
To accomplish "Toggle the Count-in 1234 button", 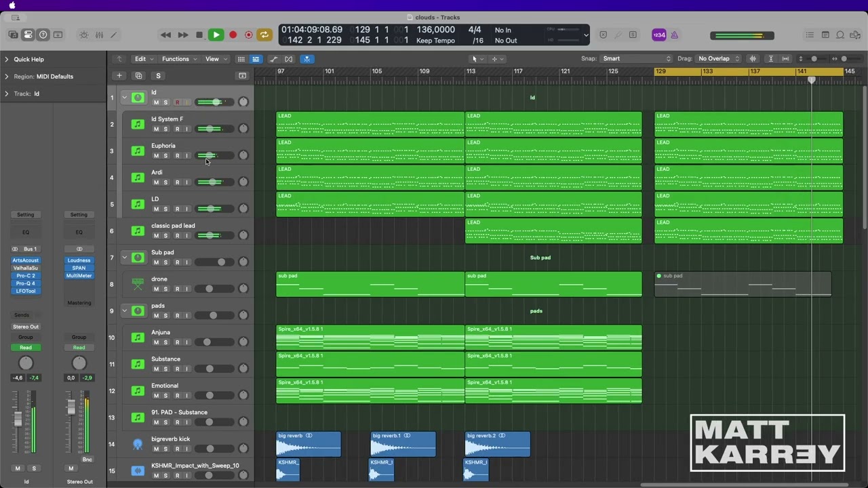I will 659,35.
